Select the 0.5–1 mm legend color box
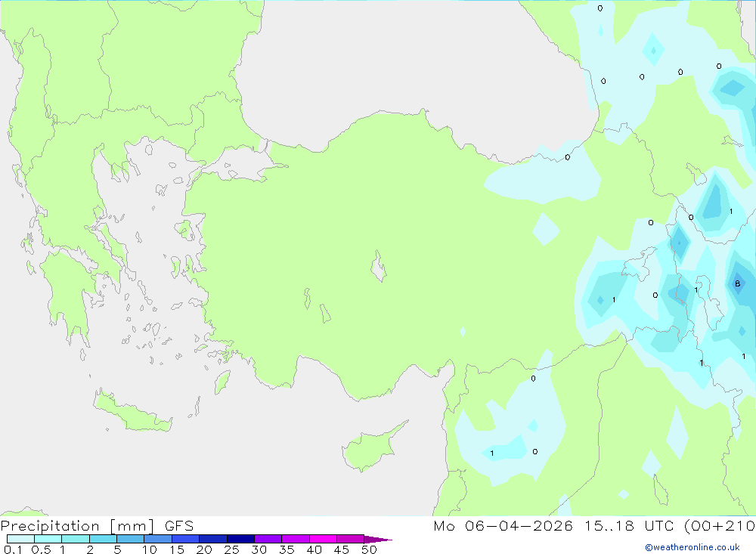 coord(48,539)
